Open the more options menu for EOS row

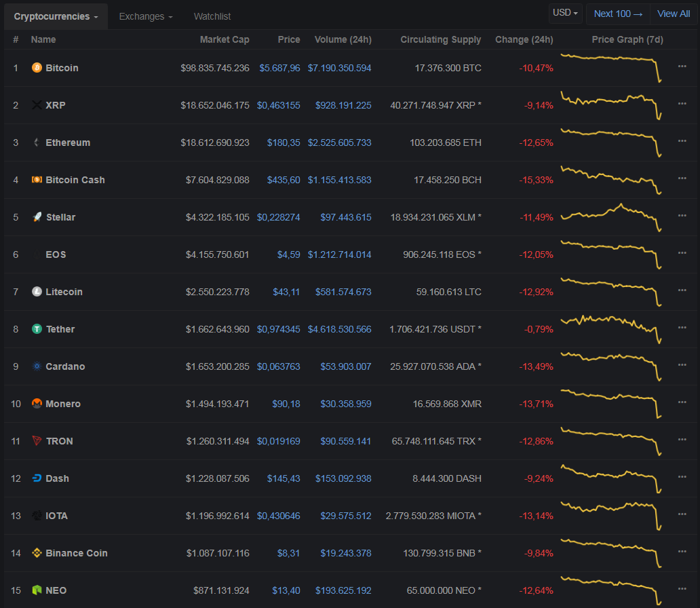tap(682, 253)
